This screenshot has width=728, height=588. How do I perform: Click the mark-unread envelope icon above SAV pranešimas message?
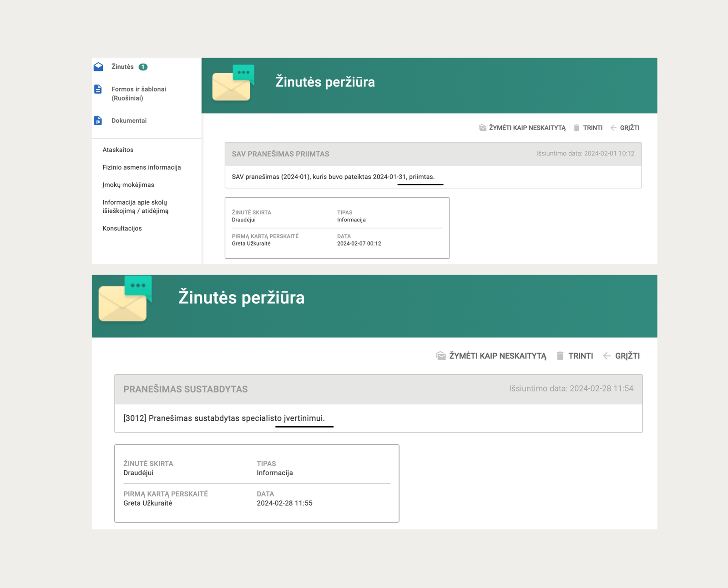coord(482,128)
